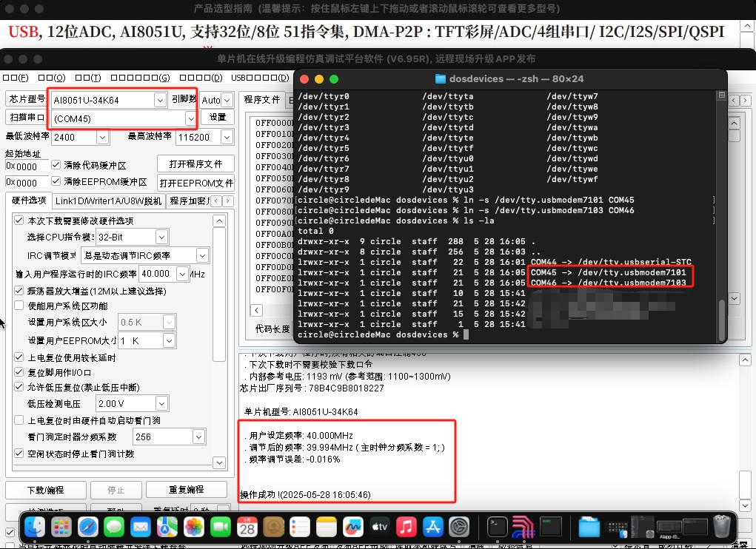This screenshot has height=549, width=756.
Task: Open Reminders app in the Dock
Action: point(300,527)
